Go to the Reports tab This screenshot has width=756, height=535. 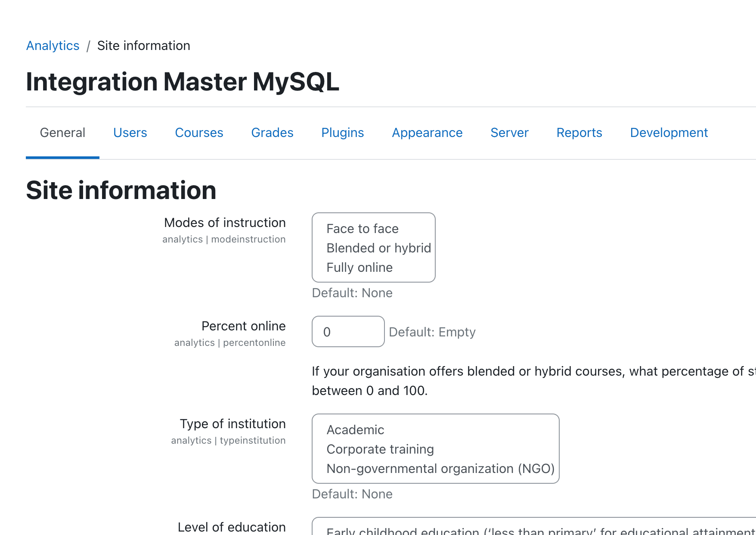coord(579,133)
